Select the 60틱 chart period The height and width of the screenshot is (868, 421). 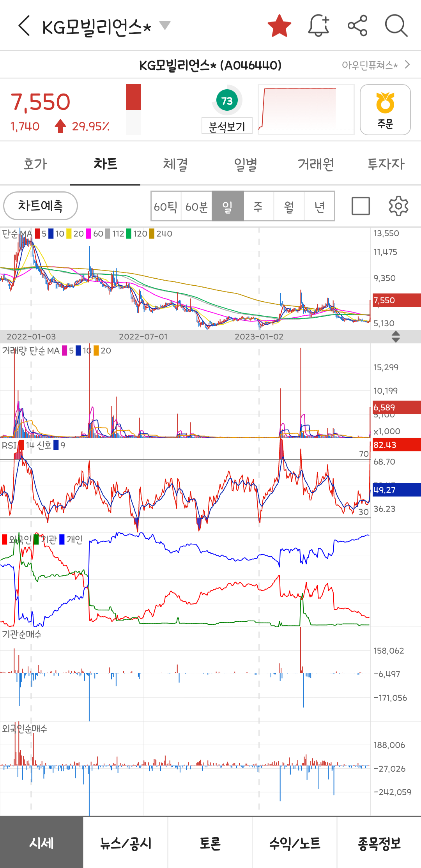pyautogui.click(x=166, y=206)
